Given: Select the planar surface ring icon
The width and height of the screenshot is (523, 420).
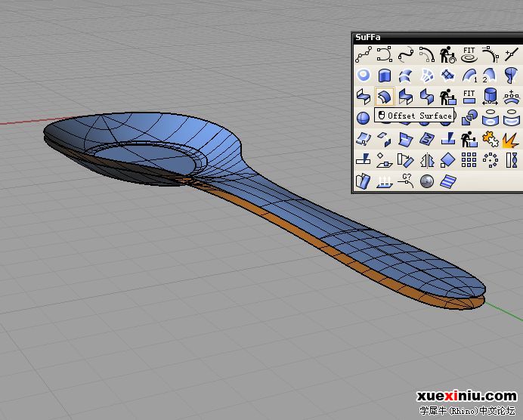Looking at the screenshot, I should [x=364, y=76].
